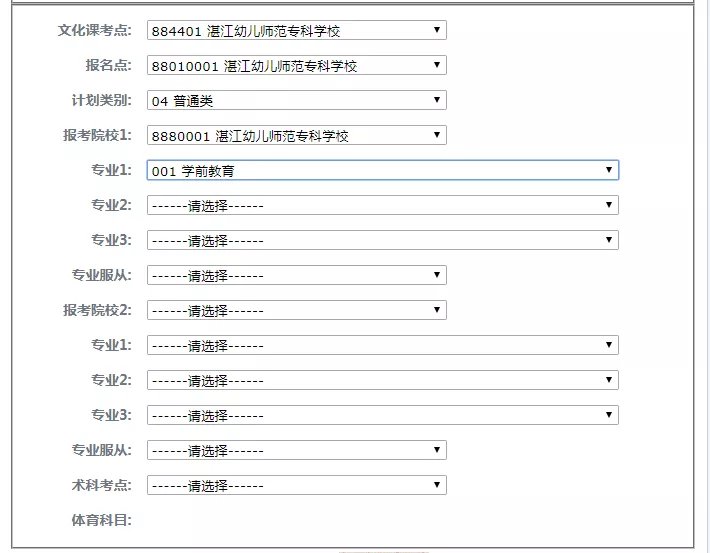Screen dimensions: 710x553
Task: Open second 专业服从 dropdown below 报考院校2
Action: 296,450
